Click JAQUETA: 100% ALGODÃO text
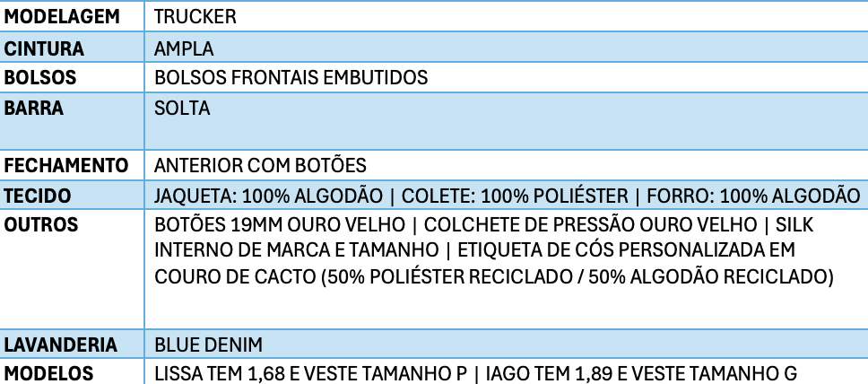868x384 pixels. 268,196
